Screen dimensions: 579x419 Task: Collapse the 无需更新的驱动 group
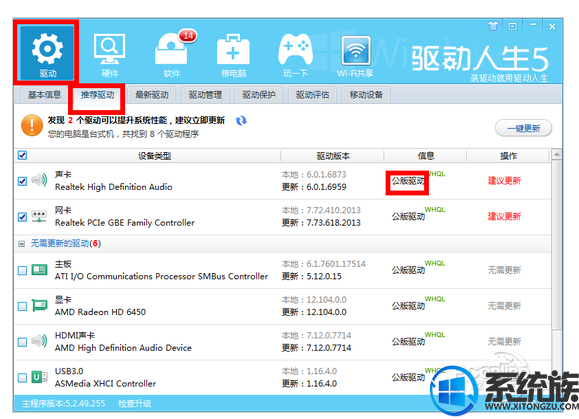[22, 244]
